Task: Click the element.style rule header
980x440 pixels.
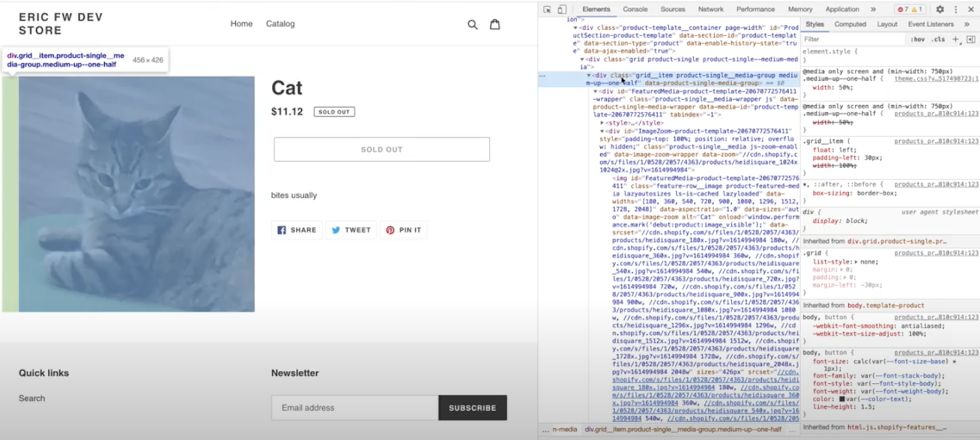Action: [830, 52]
